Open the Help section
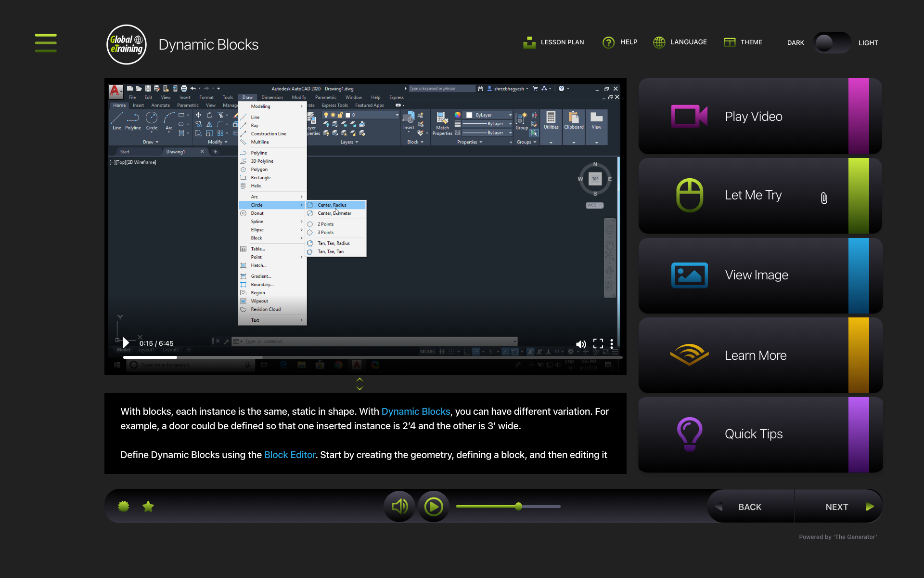The width and height of the screenshot is (924, 578). (x=620, y=42)
